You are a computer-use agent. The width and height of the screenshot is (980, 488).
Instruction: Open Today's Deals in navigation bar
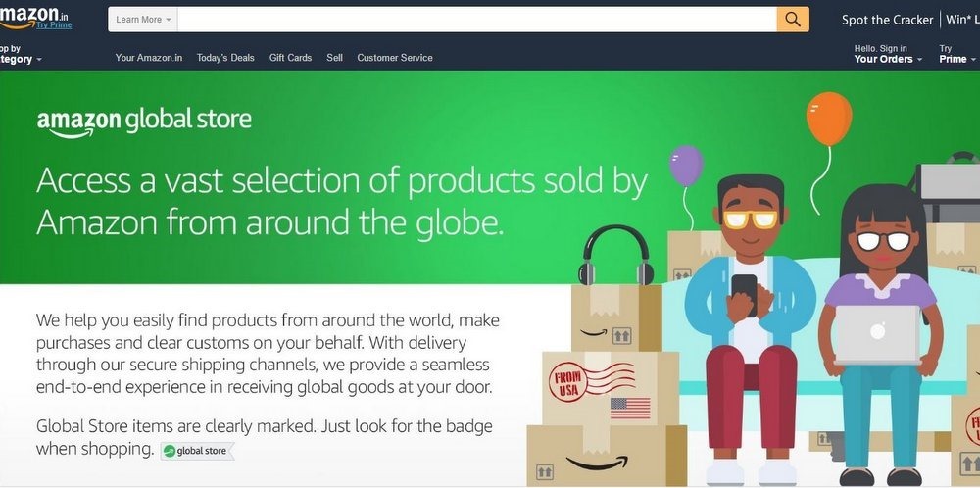tap(225, 58)
